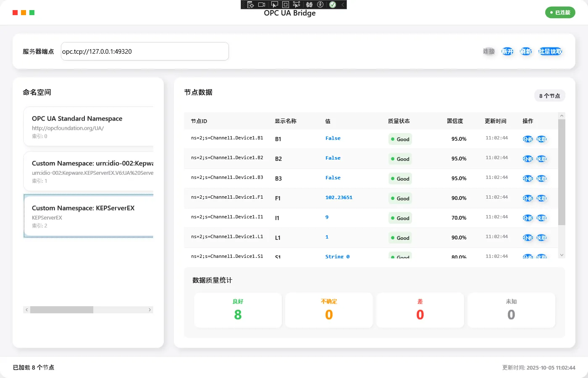Click the video camera icon in debug toolbar
The width and height of the screenshot is (588, 378).
(x=262, y=5)
